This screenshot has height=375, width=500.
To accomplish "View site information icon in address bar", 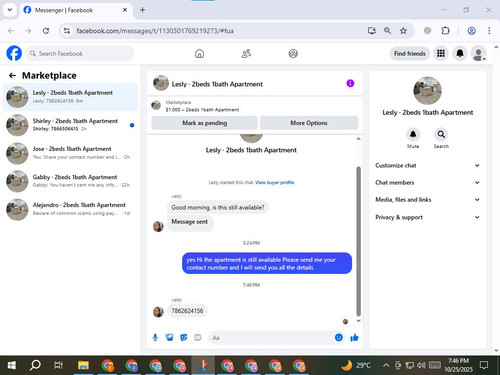I will tap(67, 31).
